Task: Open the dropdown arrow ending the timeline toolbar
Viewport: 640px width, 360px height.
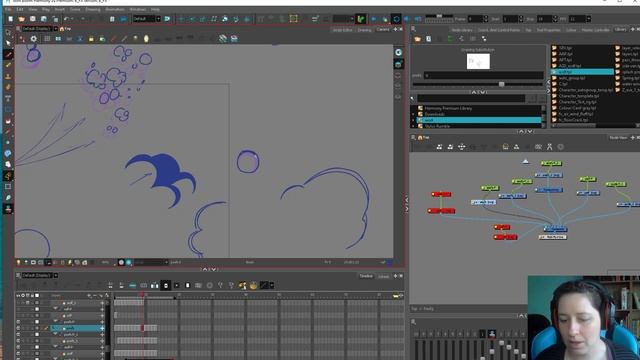Action: pyautogui.click(x=272, y=285)
